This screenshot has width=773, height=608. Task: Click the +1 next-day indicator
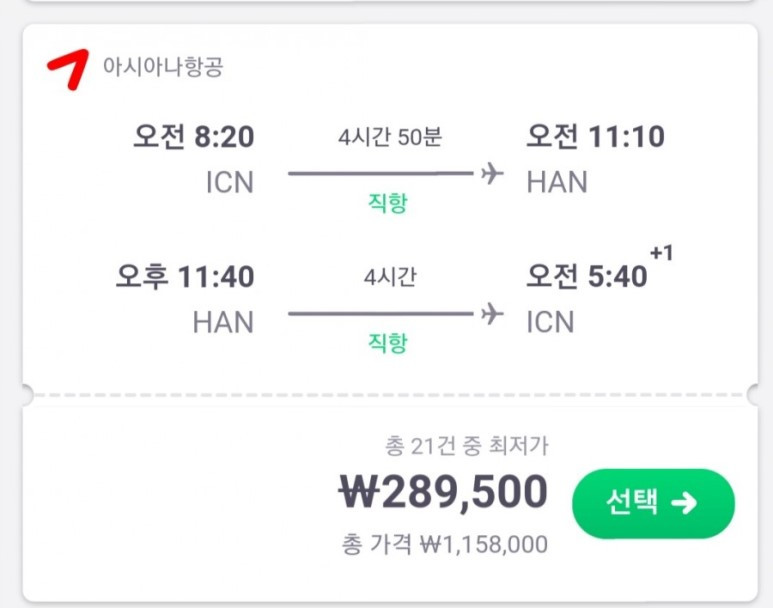(x=661, y=253)
